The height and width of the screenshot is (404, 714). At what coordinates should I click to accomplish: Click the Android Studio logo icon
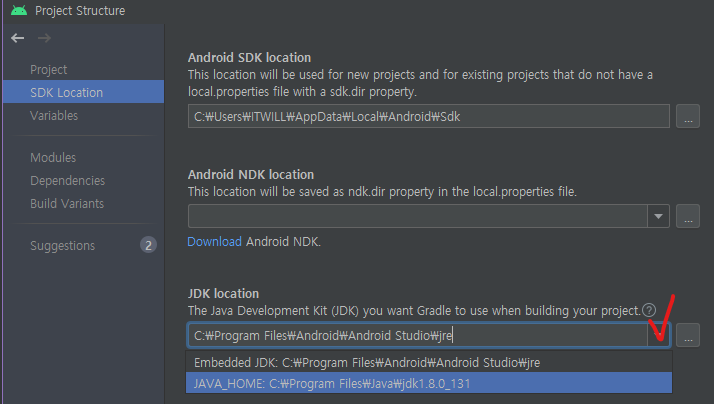[x=19, y=10]
